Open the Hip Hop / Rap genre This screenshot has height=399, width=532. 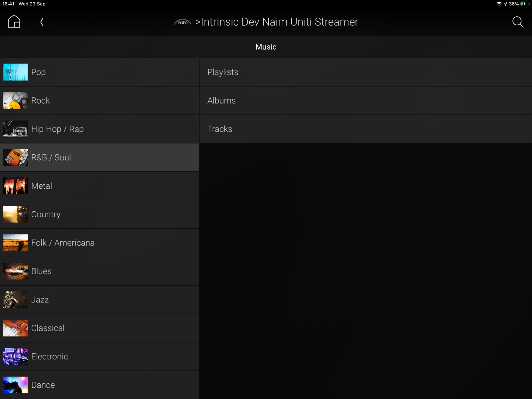(x=100, y=129)
